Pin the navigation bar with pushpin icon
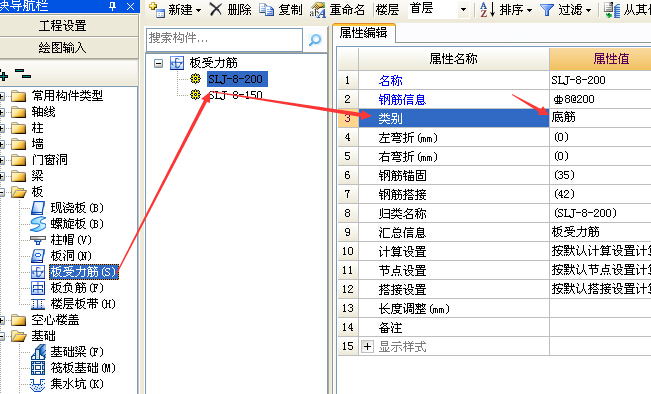Screen dimensions: 651x394 (112, 6)
